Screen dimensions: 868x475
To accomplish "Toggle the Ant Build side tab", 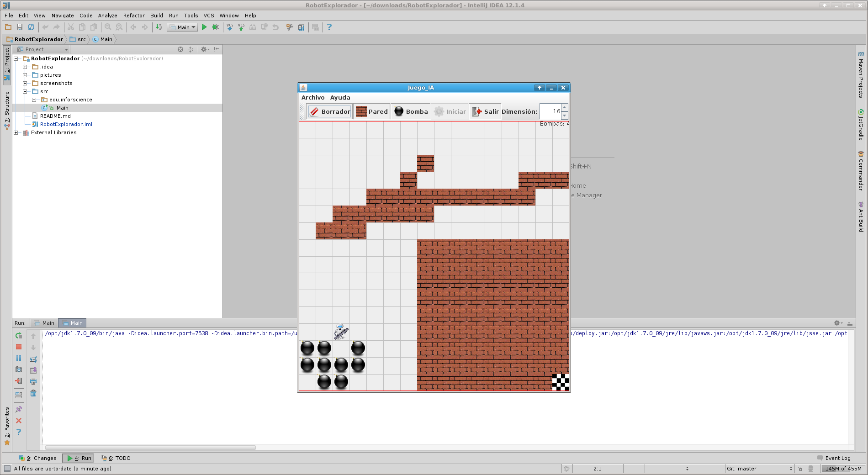I will [861, 217].
